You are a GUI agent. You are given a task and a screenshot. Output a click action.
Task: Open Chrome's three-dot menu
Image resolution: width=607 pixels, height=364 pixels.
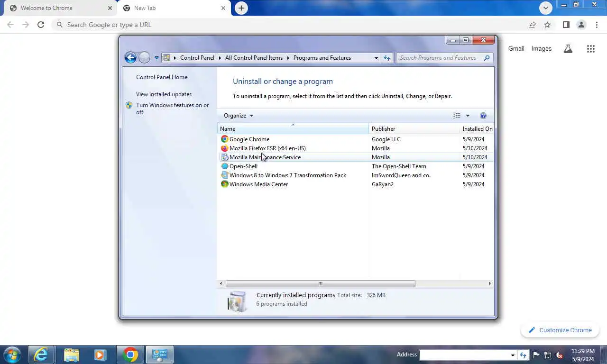[597, 25]
